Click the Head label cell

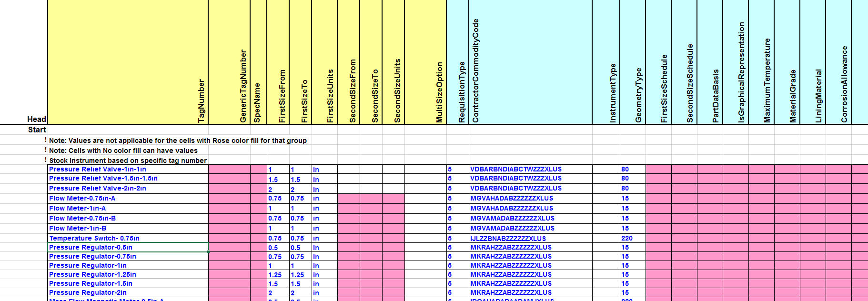click(37, 119)
